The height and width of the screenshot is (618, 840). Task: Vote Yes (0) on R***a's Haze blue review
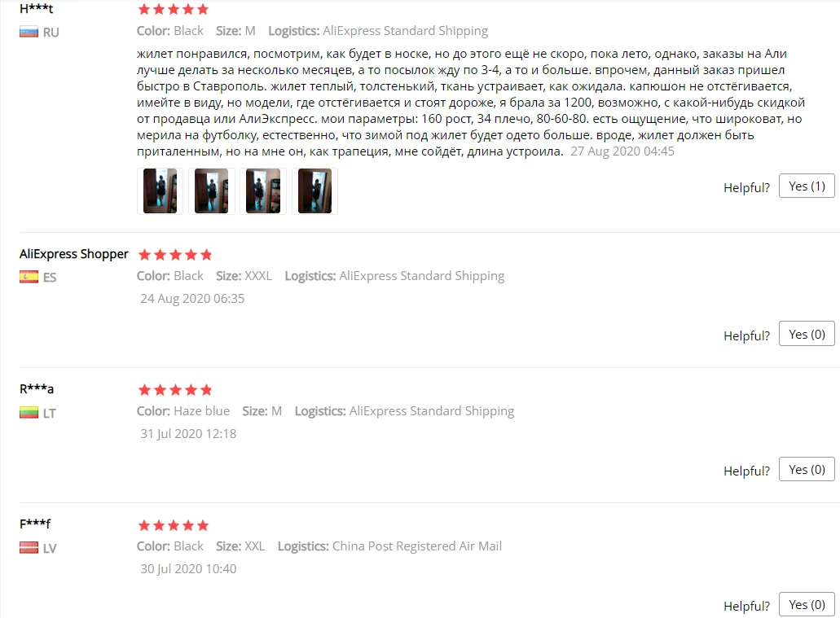coord(807,469)
